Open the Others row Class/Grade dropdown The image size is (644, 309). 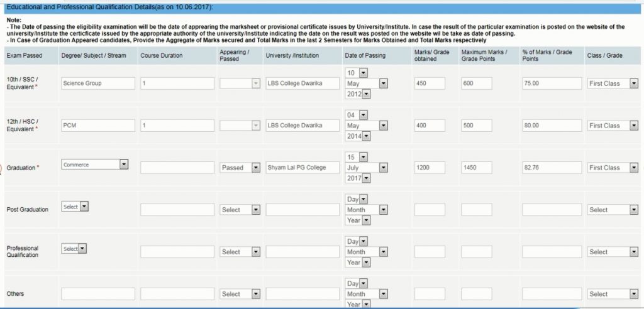coord(613,294)
